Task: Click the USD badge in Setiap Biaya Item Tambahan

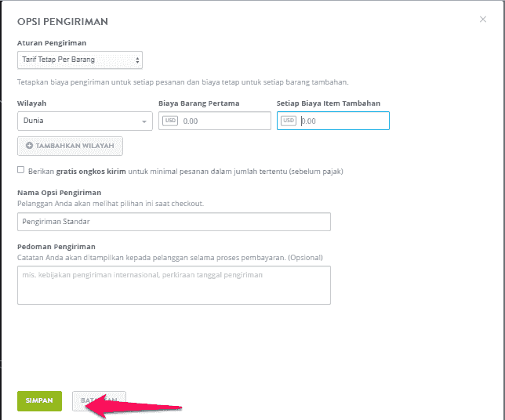Action: 289,121
